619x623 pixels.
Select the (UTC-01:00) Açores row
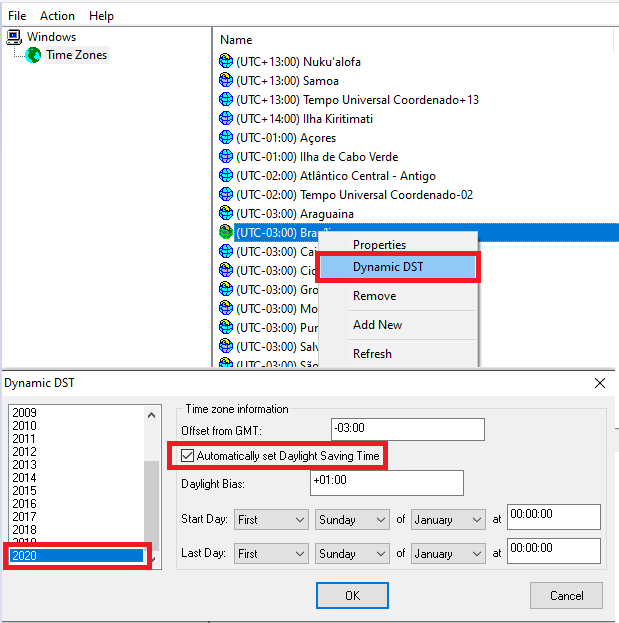286,138
